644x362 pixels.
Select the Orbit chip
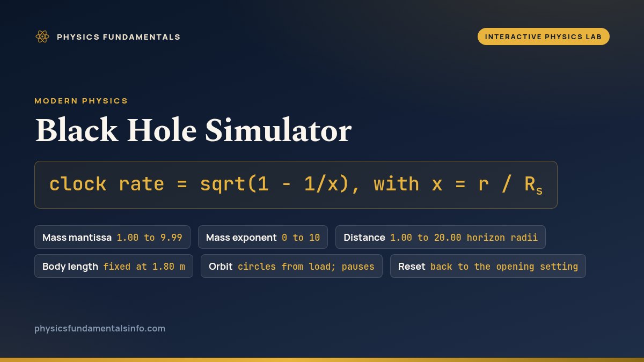[x=291, y=266]
